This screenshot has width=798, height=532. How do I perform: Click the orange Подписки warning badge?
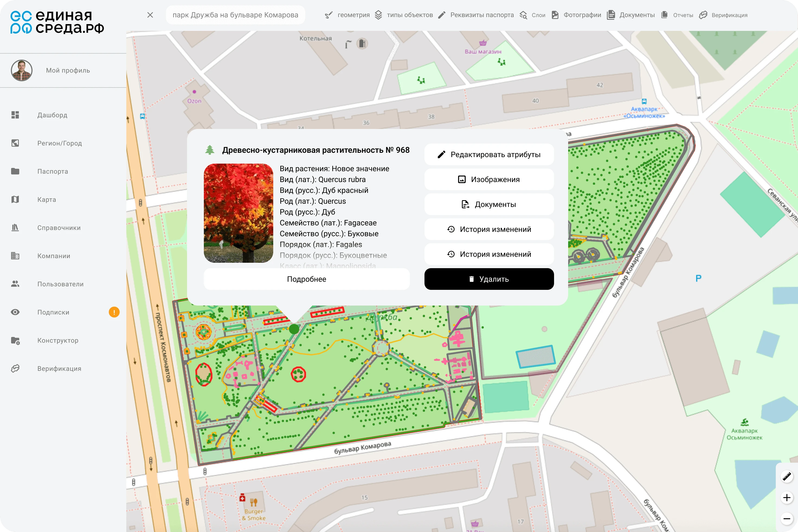tap(114, 312)
